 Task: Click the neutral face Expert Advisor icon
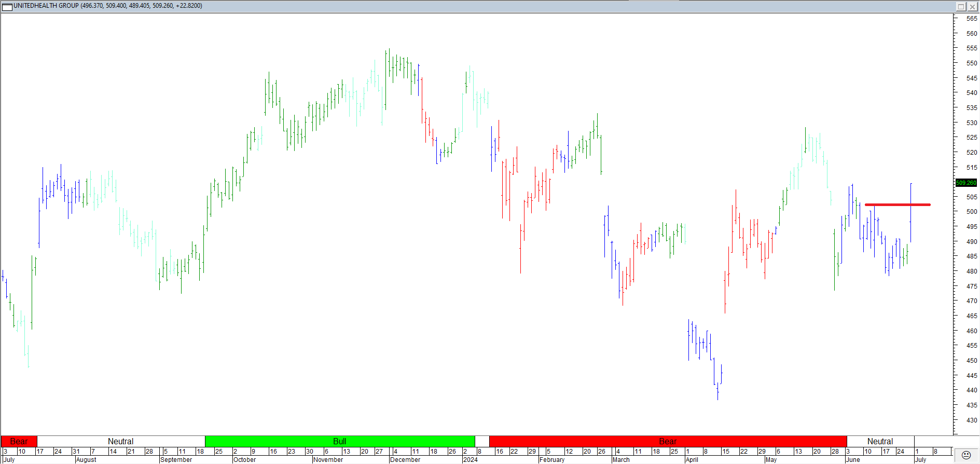(x=966, y=455)
